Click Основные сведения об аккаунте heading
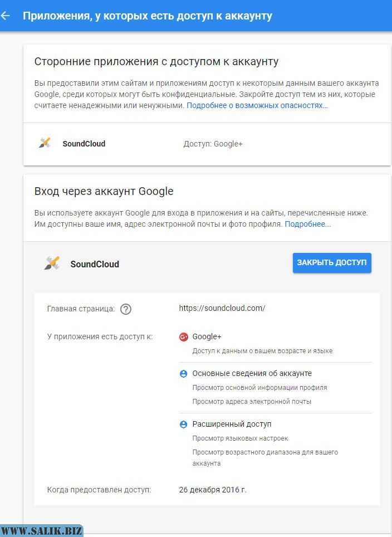 click(x=252, y=373)
